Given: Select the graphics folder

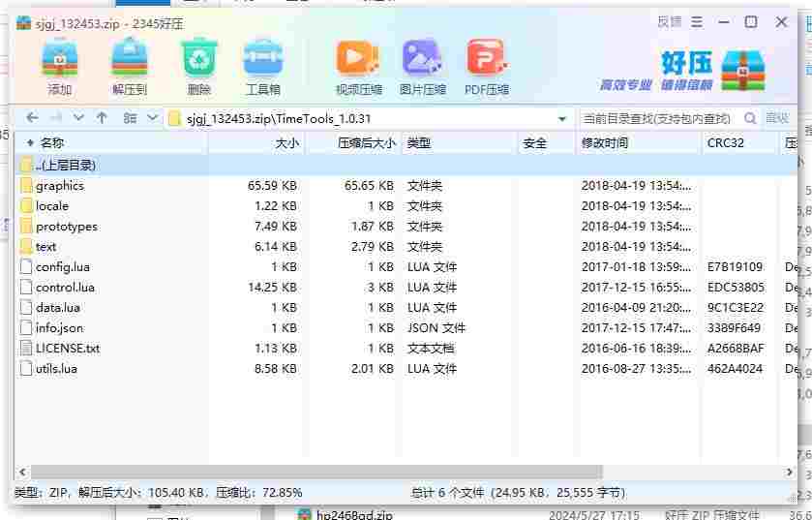Looking at the screenshot, I should point(406,185).
